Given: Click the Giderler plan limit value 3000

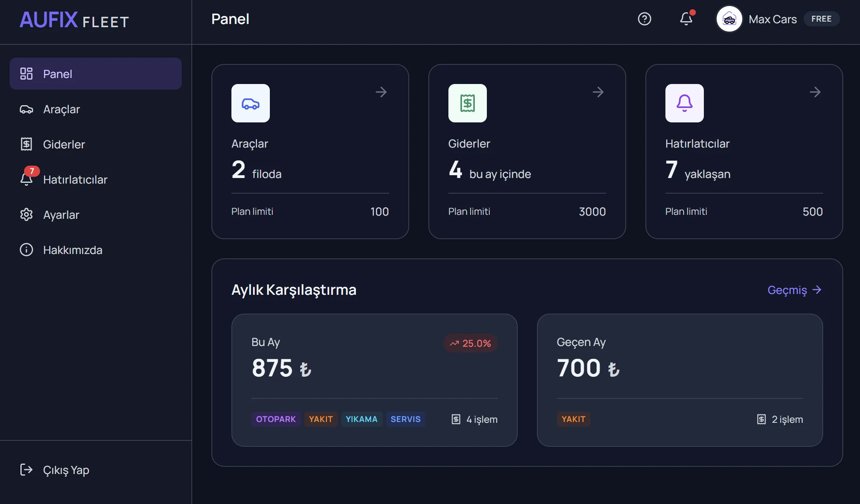Looking at the screenshot, I should tap(592, 212).
